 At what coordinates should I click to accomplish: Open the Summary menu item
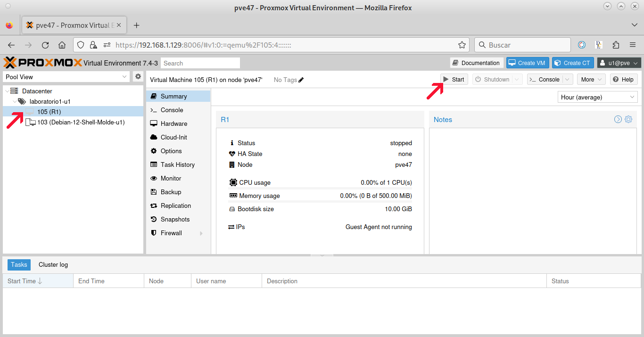coord(178,96)
